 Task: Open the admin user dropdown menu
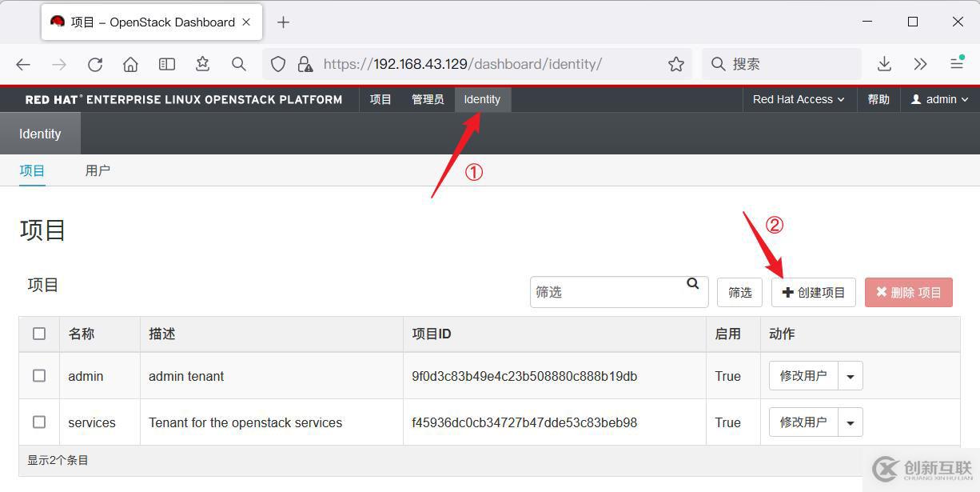[x=940, y=99]
